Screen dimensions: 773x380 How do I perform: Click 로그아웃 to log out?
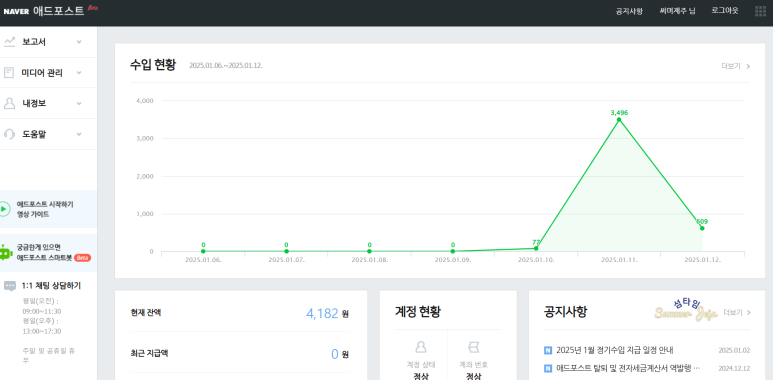(x=725, y=11)
